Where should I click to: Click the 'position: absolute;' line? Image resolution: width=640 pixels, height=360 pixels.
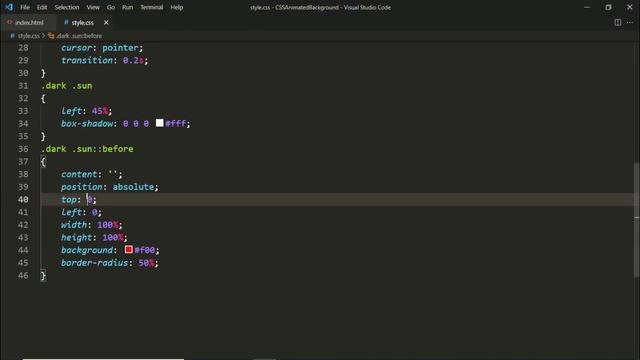coord(110,187)
